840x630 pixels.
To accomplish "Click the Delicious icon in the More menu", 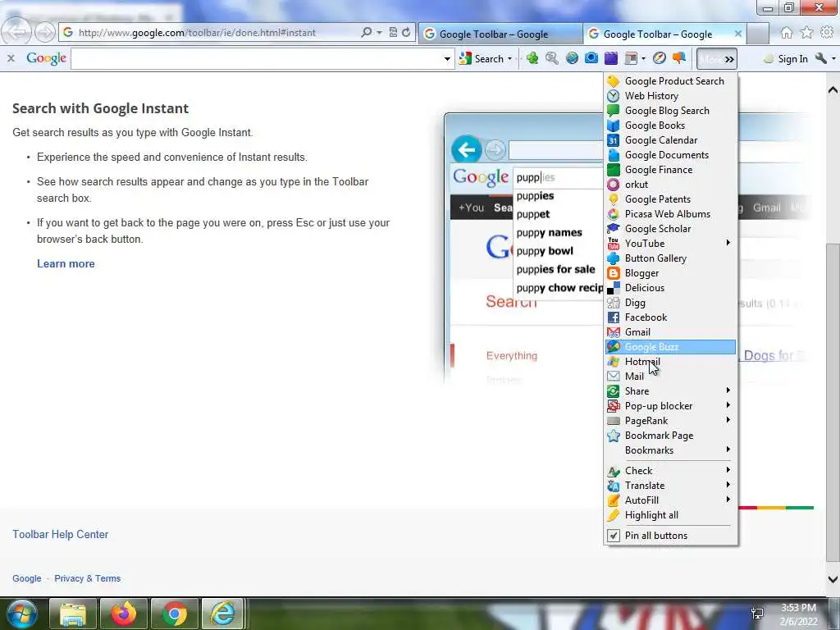I will pos(614,288).
